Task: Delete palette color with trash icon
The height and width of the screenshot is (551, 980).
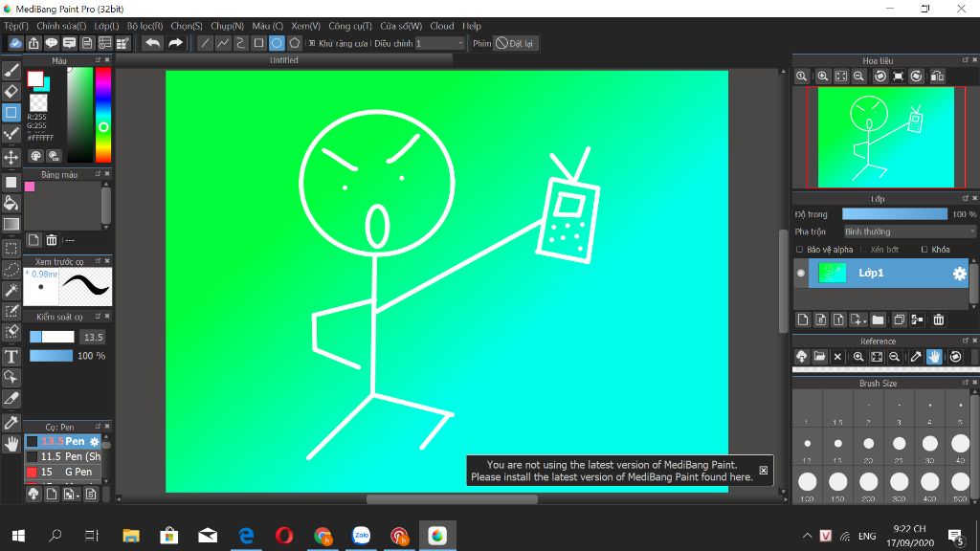Action: point(52,240)
